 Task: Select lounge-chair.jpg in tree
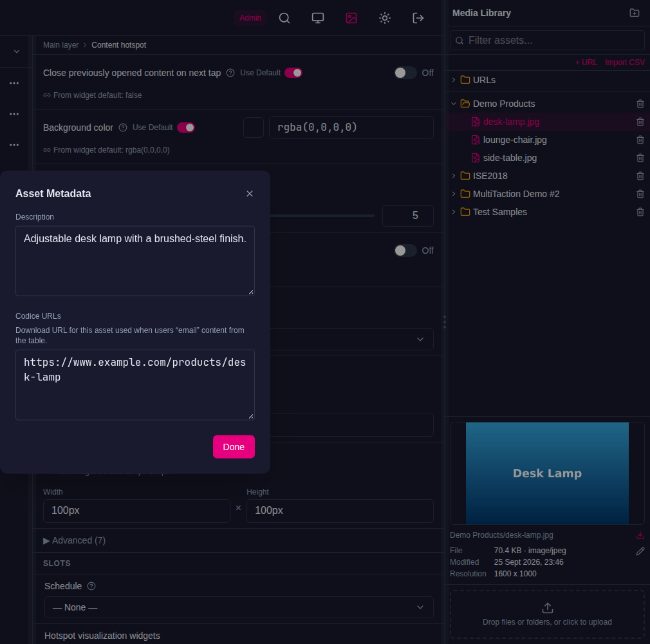click(x=514, y=140)
